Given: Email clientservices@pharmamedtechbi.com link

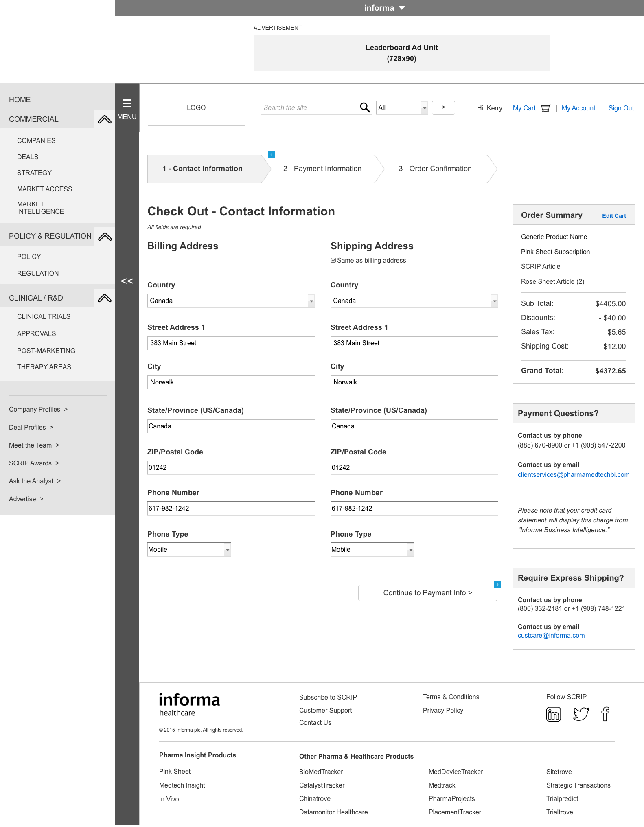Looking at the screenshot, I should tap(574, 474).
